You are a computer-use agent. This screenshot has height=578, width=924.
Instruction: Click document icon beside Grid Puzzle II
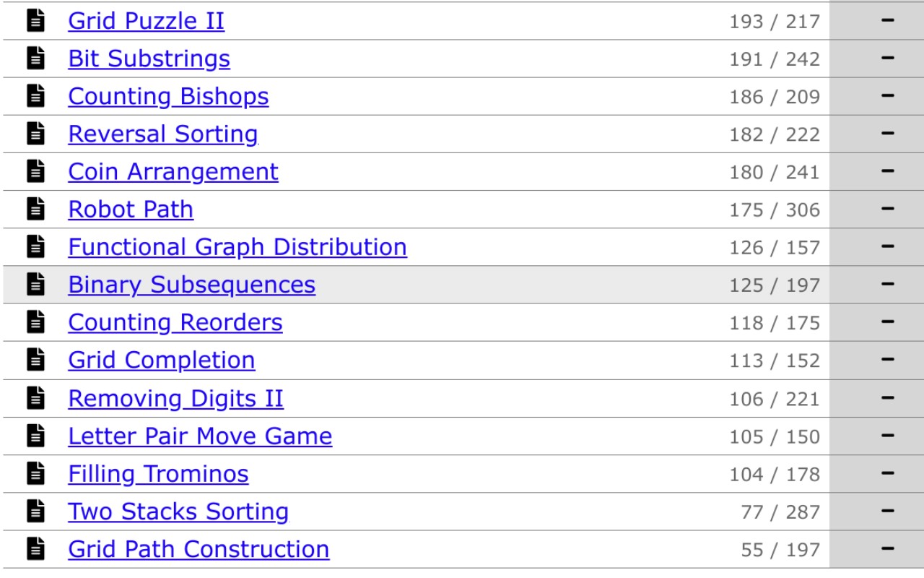[x=35, y=21]
